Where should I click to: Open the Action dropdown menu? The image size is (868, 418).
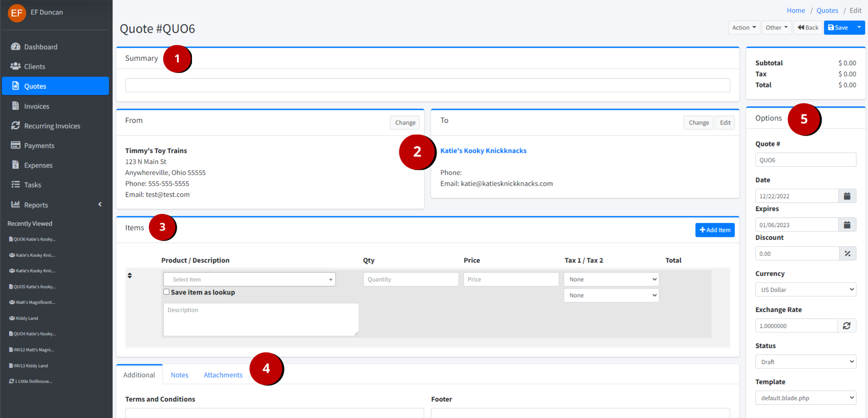pos(744,27)
